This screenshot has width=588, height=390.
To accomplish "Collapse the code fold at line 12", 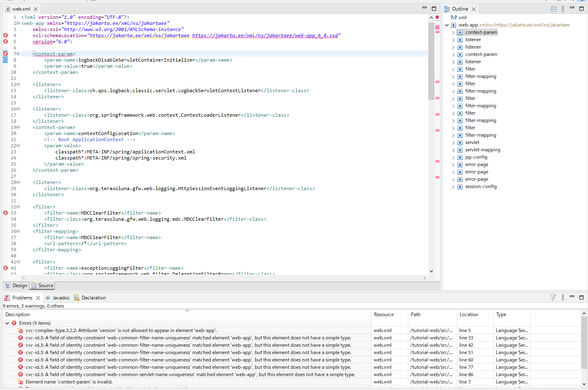I will pos(18,84).
